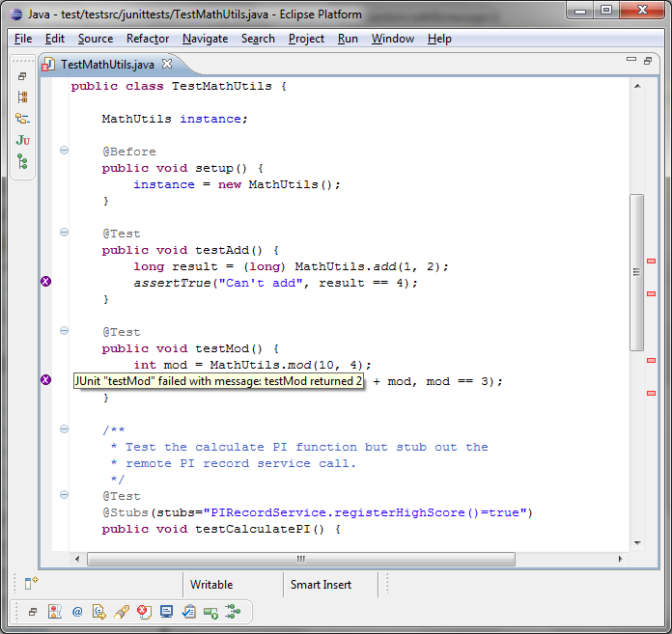Click the 'MathUtils instance;' declaration
Viewport: 672px width, 634px height.
coord(175,119)
